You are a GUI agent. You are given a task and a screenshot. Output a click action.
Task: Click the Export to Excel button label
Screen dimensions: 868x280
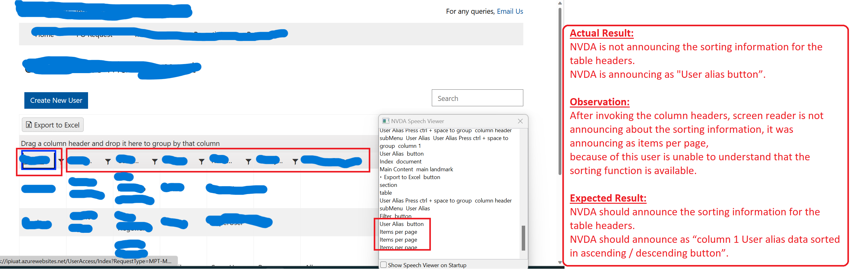click(x=57, y=125)
